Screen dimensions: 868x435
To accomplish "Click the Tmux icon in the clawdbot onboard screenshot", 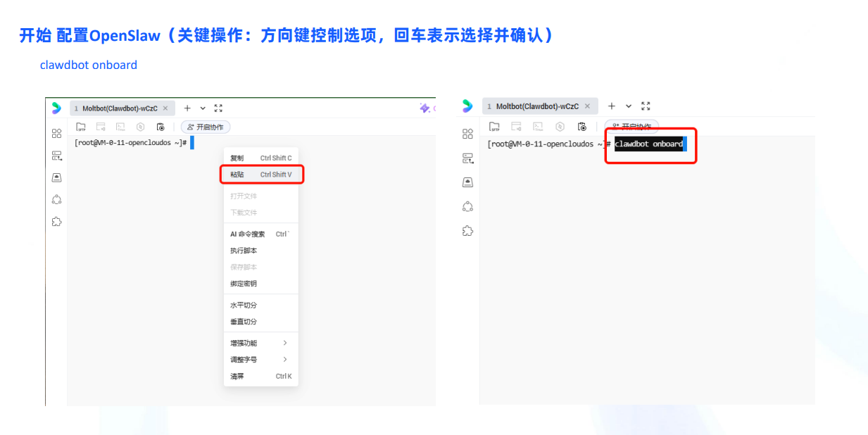I will tap(538, 127).
